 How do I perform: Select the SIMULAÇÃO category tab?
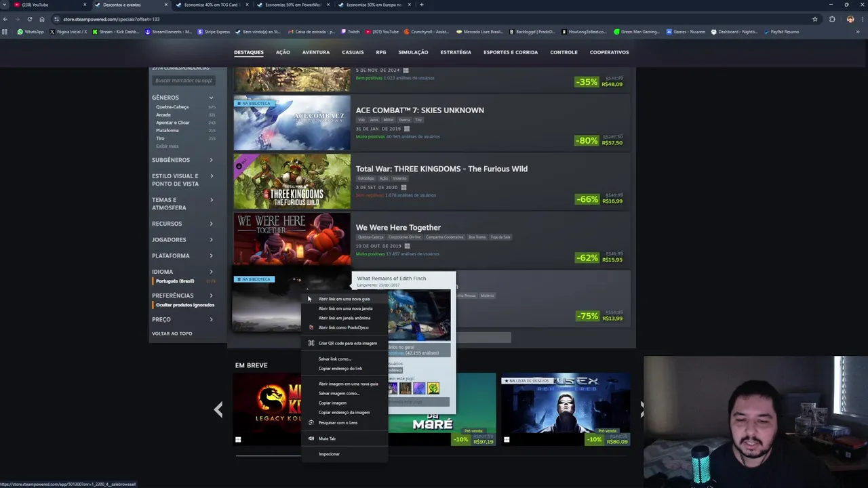tap(413, 52)
